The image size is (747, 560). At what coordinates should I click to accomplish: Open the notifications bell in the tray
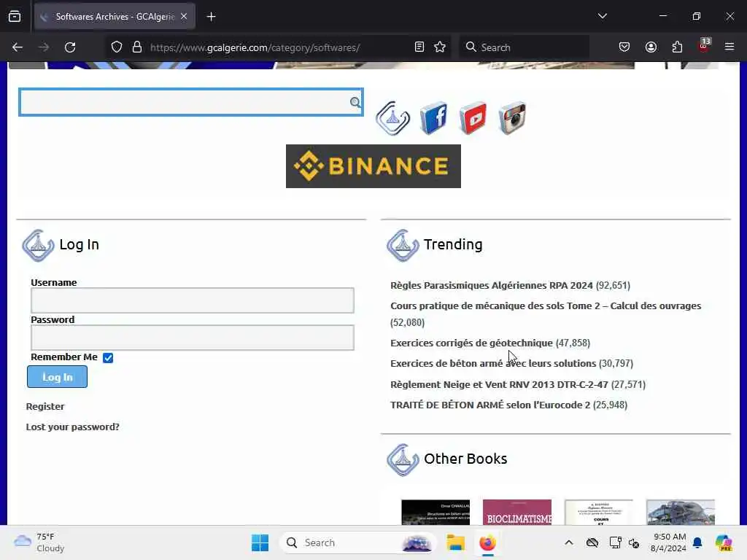pyautogui.click(x=697, y=542)
